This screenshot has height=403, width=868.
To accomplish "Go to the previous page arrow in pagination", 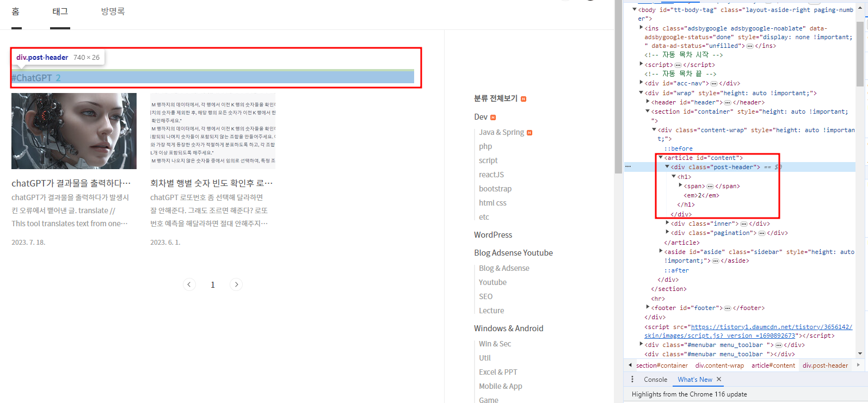I will pos(189,284).
